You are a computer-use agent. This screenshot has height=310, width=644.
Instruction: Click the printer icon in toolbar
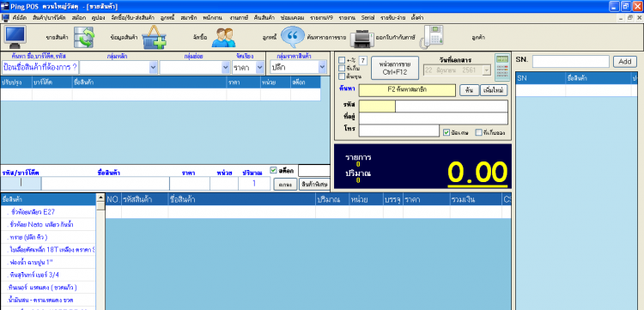(362, 39)
